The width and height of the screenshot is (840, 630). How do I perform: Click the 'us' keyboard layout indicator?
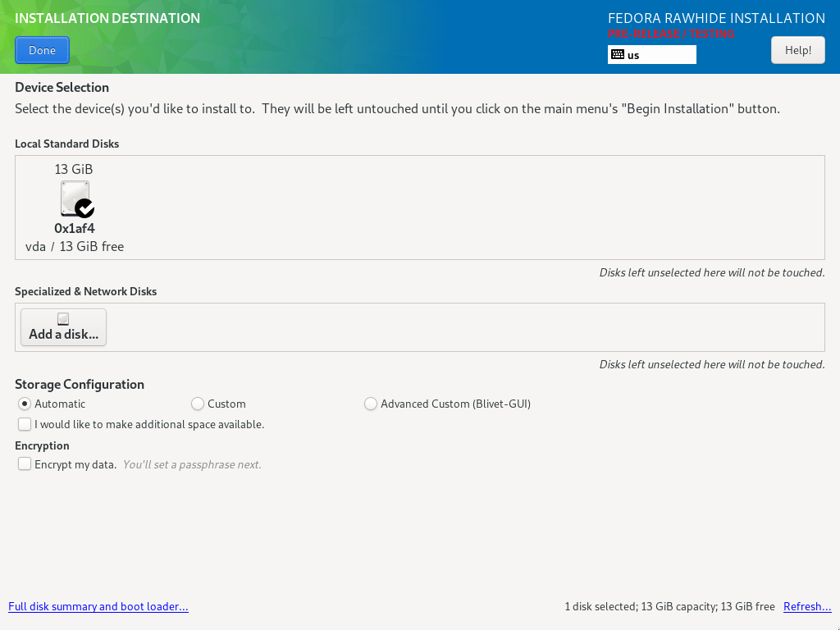point(652,55)
